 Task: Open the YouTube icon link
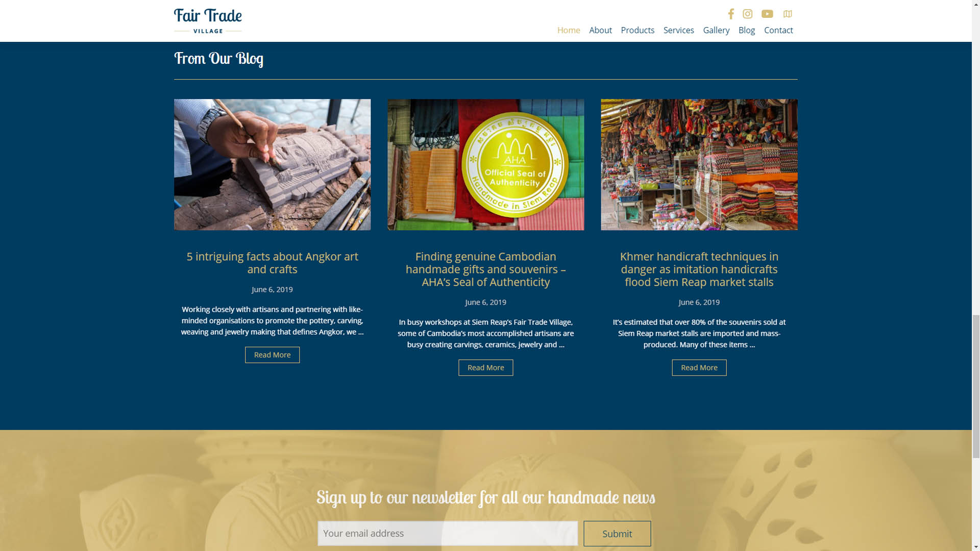[x=767, y=14]
